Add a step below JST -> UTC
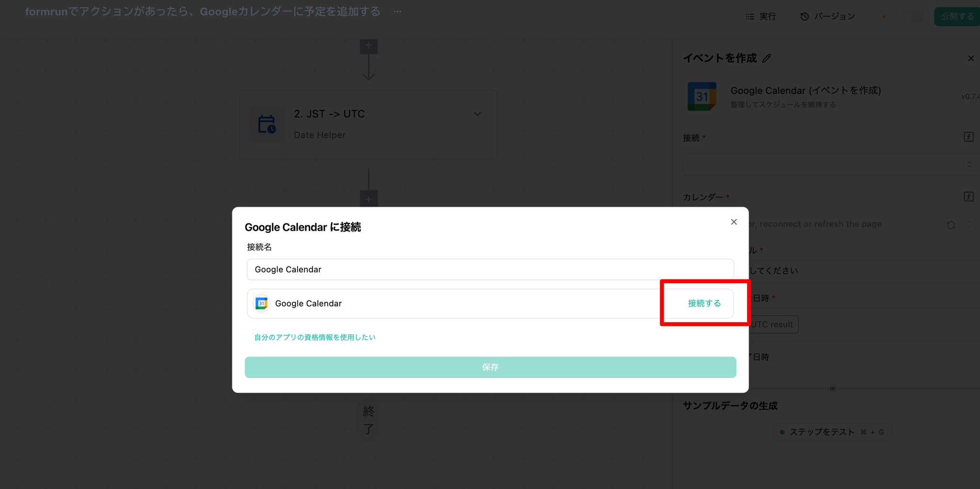The image size is (980, 489). [x=368, y=199]
